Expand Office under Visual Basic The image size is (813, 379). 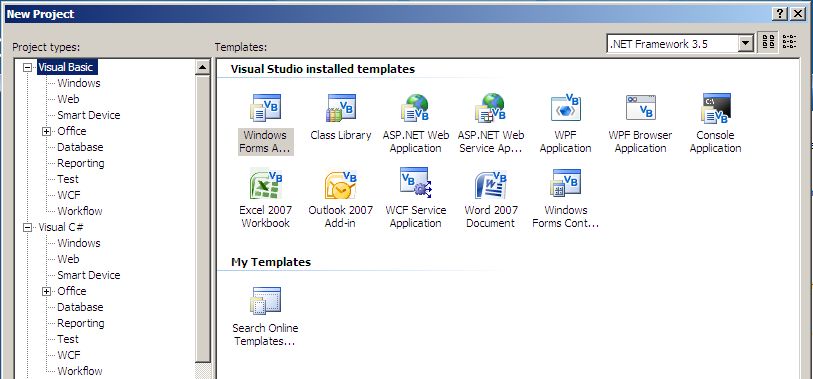coord(47,131)
